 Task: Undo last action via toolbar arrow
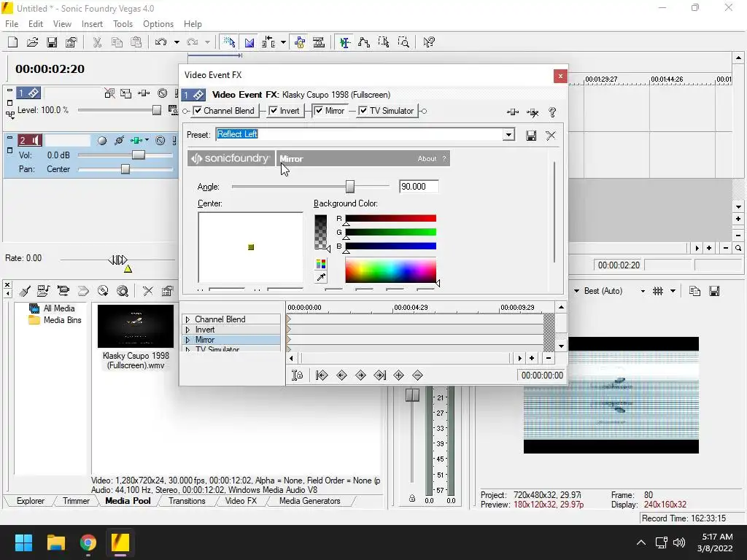click(x=161, y=42)
